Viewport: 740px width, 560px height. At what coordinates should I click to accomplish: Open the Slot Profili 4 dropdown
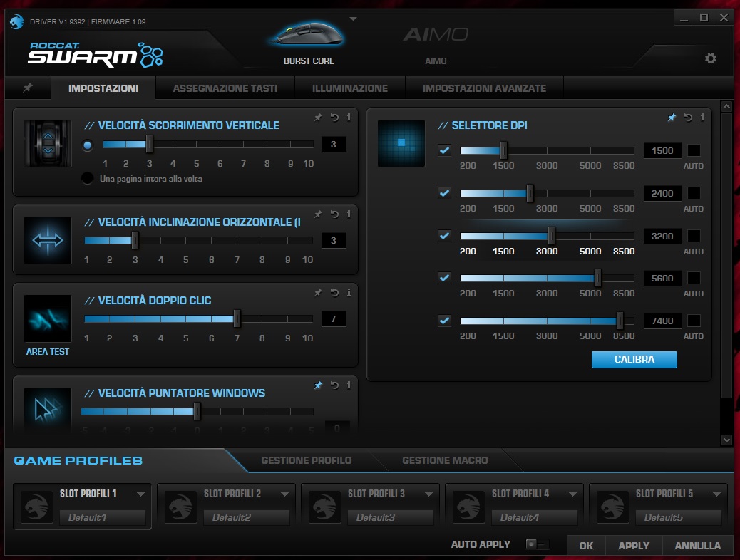572,494
